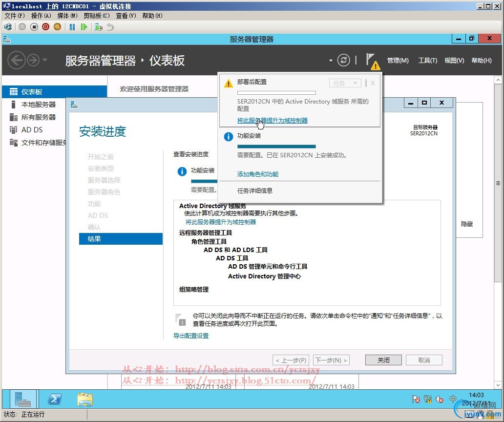Image resolution: width=504 pixels, height=422 pixels.
Task: Click the wizard title bar icon
Action: (x=74, y=105)
